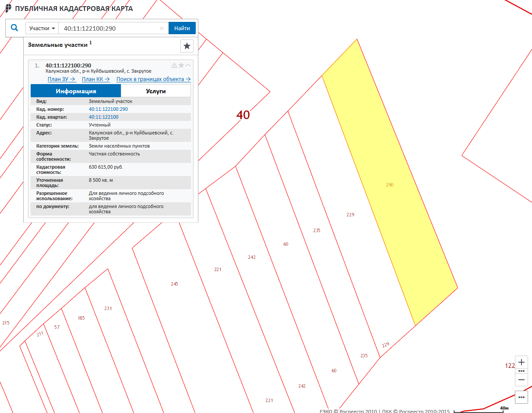Click the area value 8 500 кв. м
The image size is (532, 413).
(x=101, y=180)
